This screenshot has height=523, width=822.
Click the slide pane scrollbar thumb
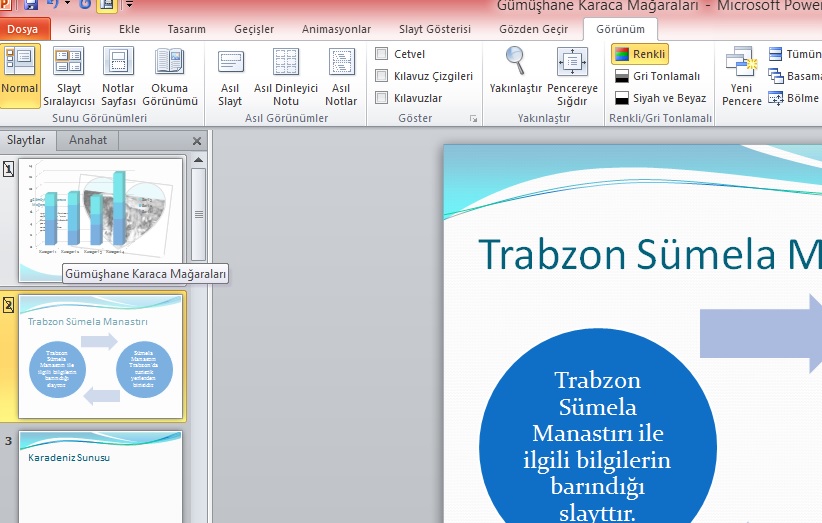[x=199, y=214]
